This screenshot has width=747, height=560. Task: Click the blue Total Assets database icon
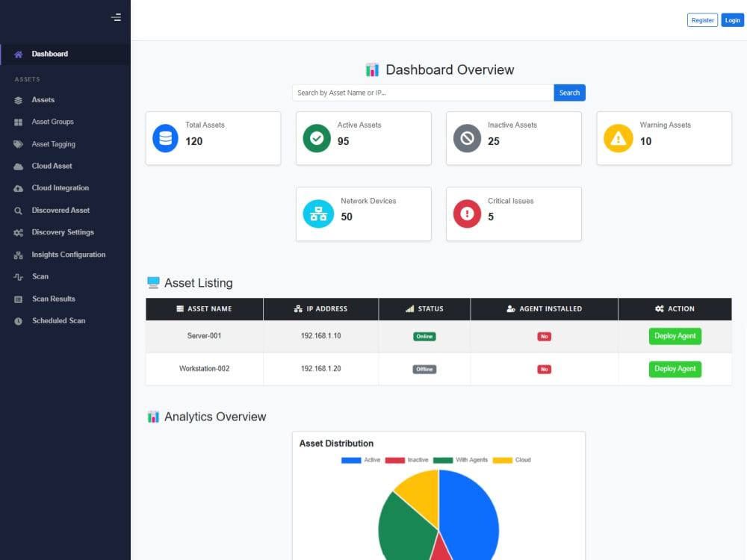coord(165,139)
